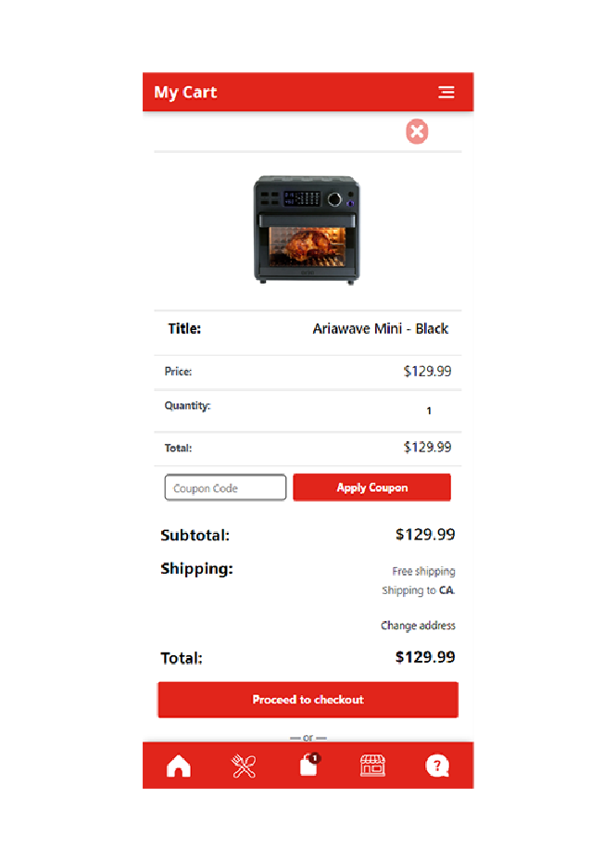This screenshot has height=861, width=616.
Task: Open cart bag icon with badge
Action: (x=309, y=765)
